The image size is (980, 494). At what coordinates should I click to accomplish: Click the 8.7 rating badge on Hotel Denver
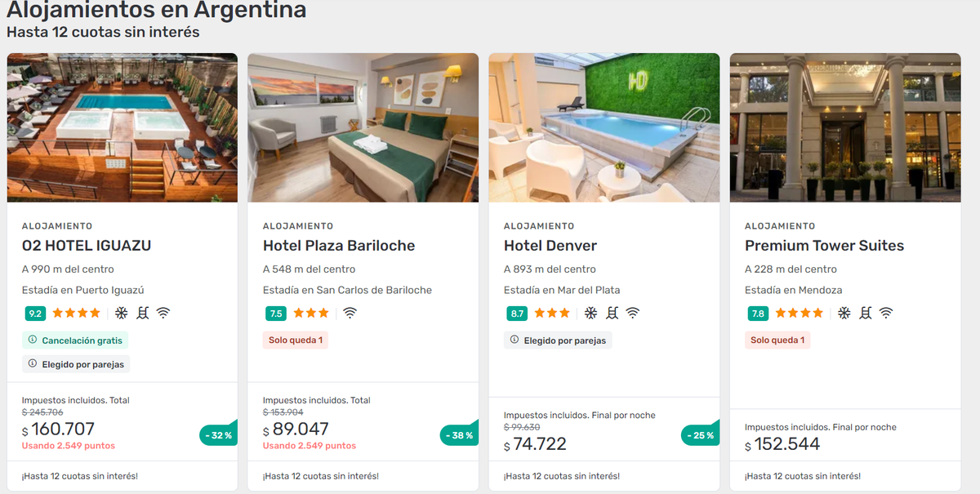pos(517,313)
